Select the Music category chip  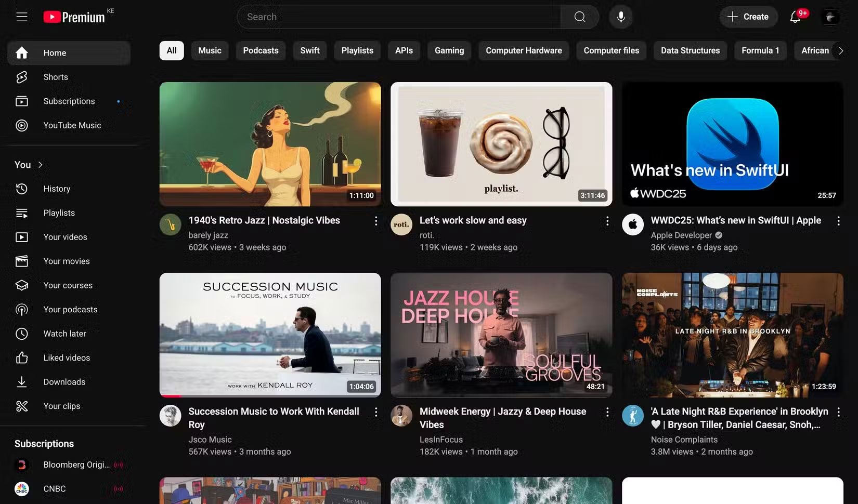210,50
